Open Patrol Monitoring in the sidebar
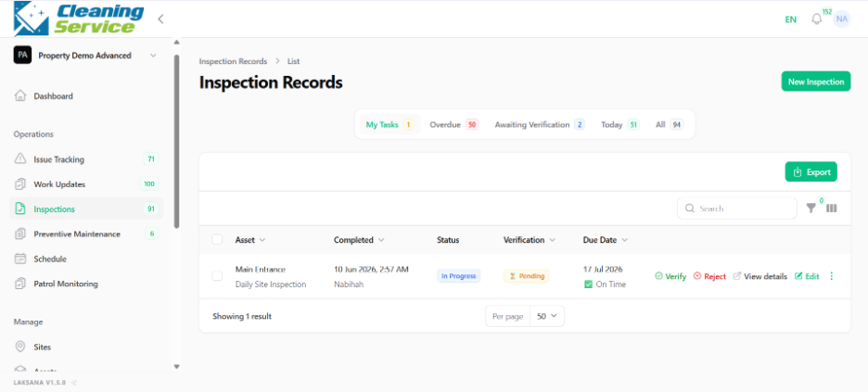This screenshot has width=868, height=392. coord(86,284)
